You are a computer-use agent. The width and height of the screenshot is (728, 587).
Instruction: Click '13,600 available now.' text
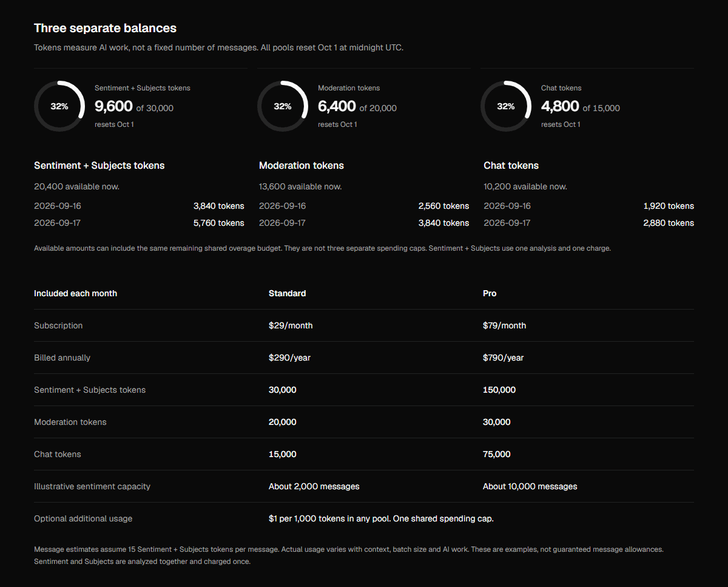pyautogui.click(x=300, y=186)
